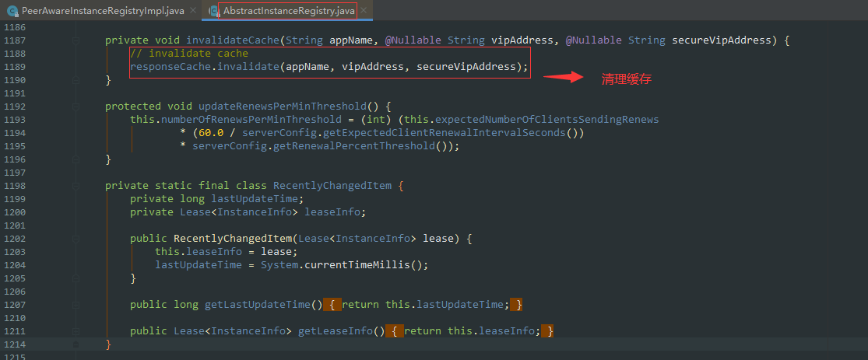868x360 pixels.
Task: Expand the gutter fold marker on line 1207
Action: click(76, 304)
